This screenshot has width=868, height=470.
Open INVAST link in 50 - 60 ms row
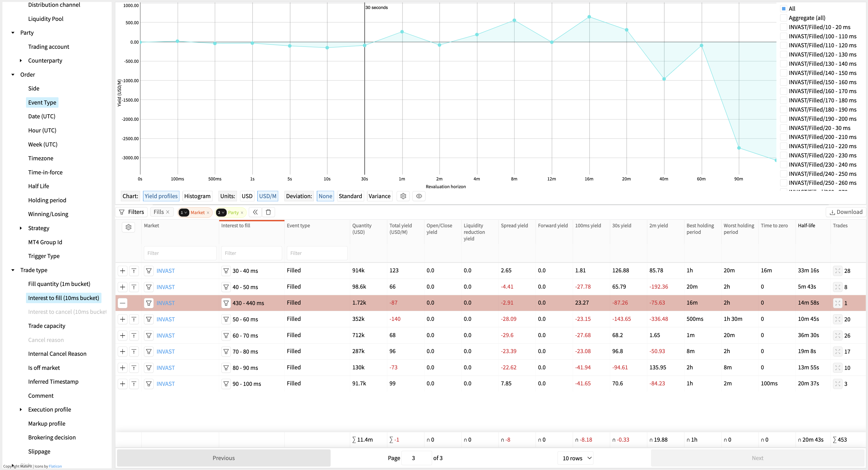(x=166, y=319)
